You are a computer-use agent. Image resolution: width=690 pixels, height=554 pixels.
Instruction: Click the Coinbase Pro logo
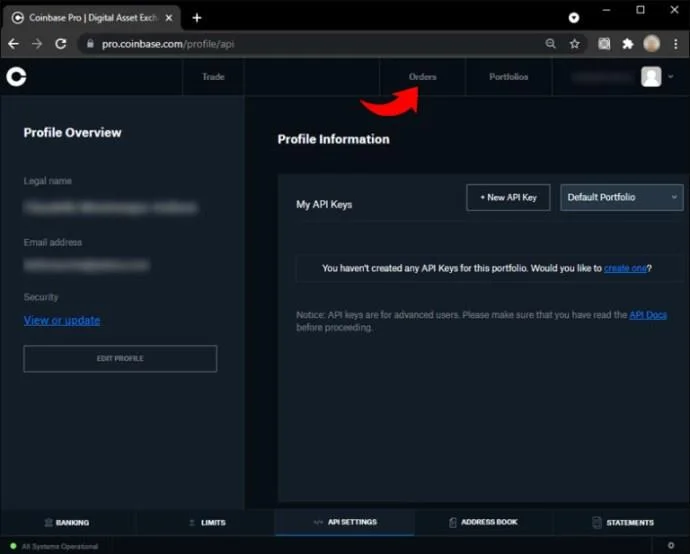click(16, 77)
